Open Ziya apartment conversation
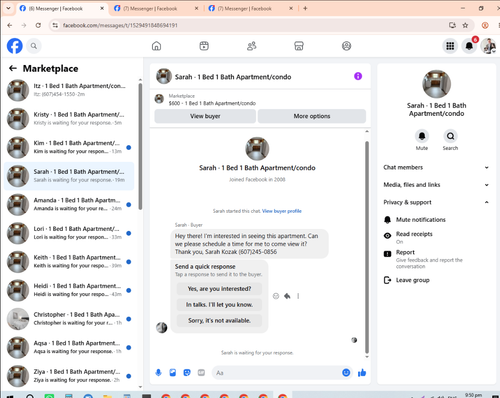500x398 pixels. 69,376
